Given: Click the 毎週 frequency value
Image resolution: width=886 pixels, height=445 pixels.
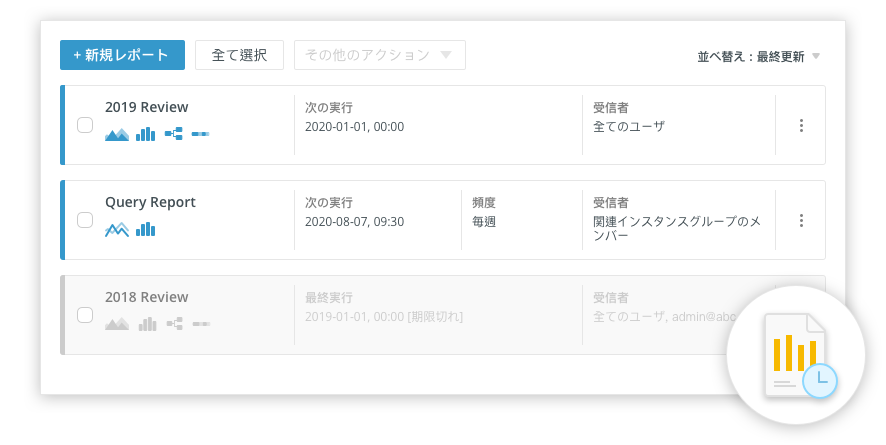Looking at the screenshot, I should tap(484, 222).
